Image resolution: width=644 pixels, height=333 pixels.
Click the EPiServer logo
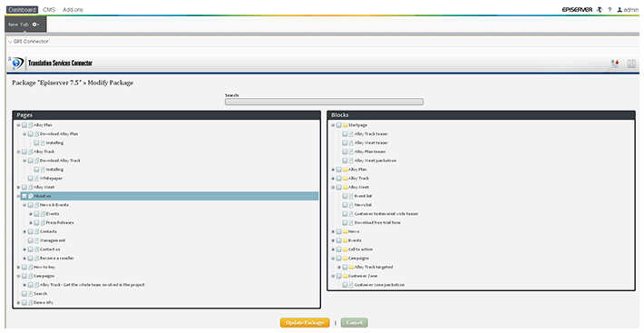click(x=577, y=9)
